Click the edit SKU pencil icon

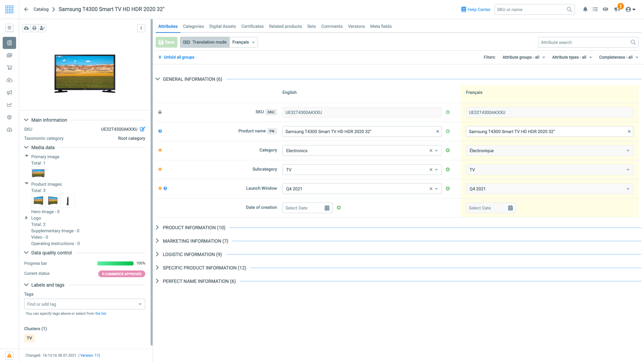click(142, 129)
